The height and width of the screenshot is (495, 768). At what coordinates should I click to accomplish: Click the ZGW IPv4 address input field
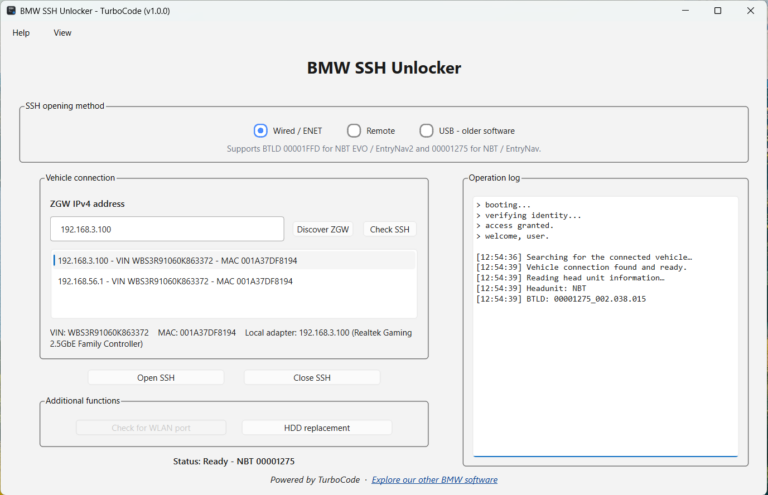click(167, 229)
